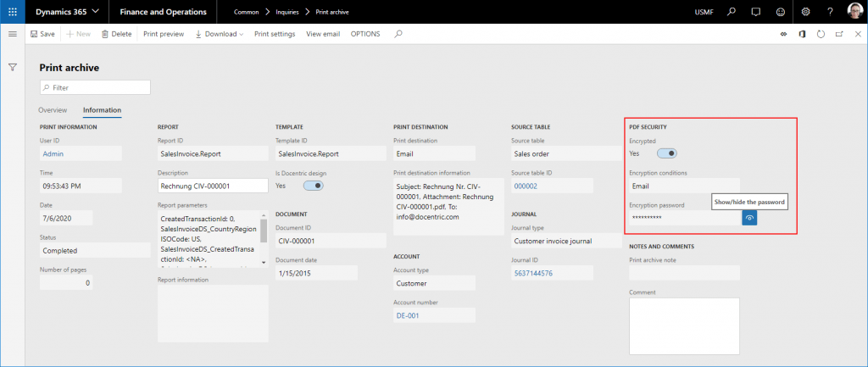
Task: Select the Information tab
Action: click(x=102, y=110)
